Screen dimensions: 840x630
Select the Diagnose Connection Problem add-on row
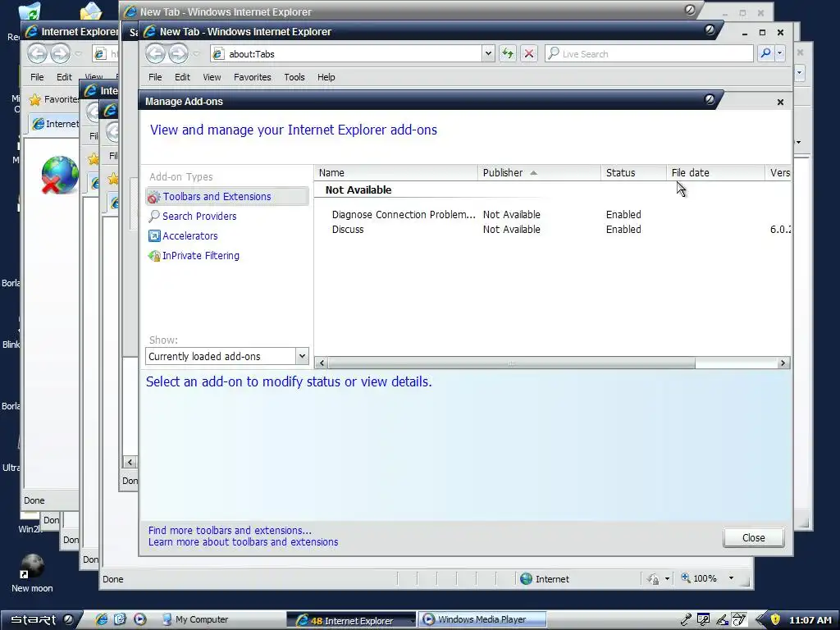point(552,215)
